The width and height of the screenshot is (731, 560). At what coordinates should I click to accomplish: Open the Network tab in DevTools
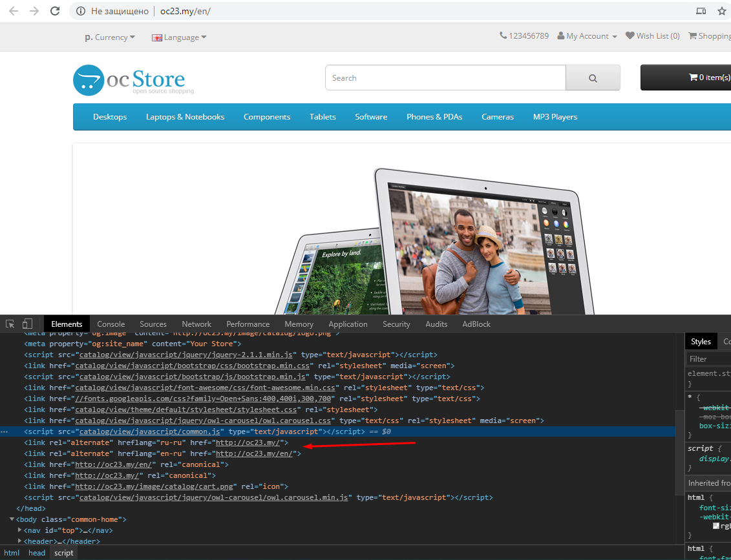pos(196,324)
